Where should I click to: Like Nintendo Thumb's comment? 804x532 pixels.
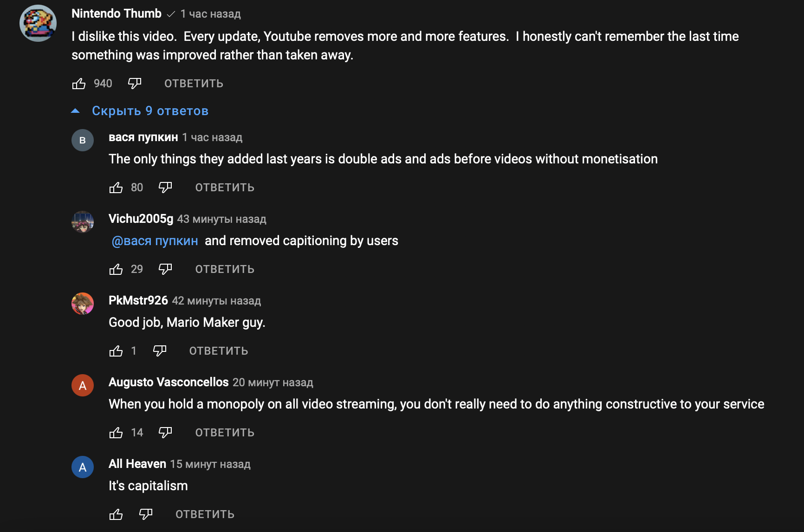click(79, 84)
